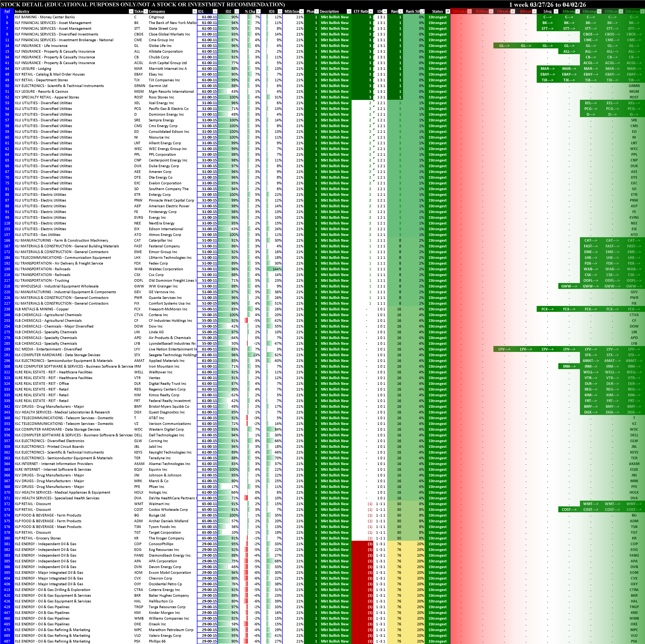Click the Rank %ile sorted filter arrow
Viewport: 645px width, 644px height.
click(422, 11)
